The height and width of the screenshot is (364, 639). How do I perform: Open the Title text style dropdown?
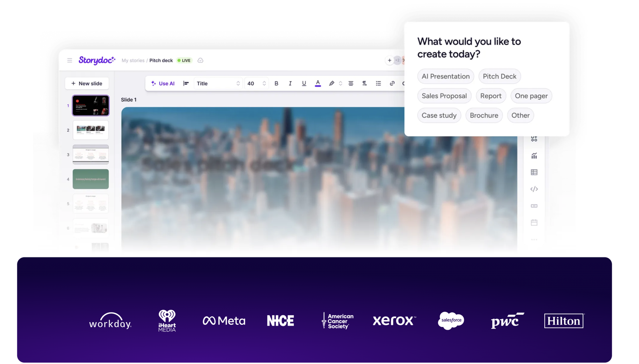(x=218, y=83)
